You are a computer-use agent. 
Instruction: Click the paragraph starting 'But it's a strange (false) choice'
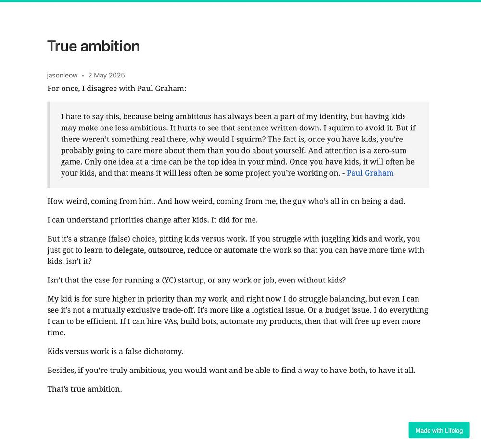click(236, 250)
